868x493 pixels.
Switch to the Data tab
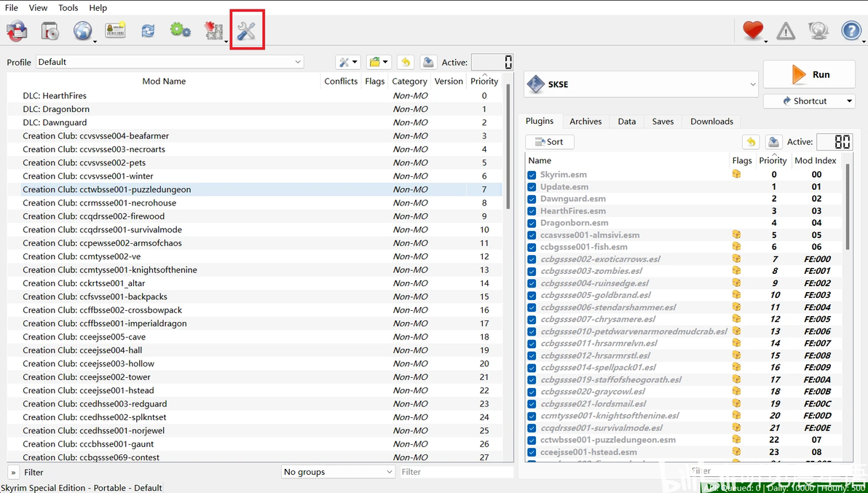tap(627, 121)
